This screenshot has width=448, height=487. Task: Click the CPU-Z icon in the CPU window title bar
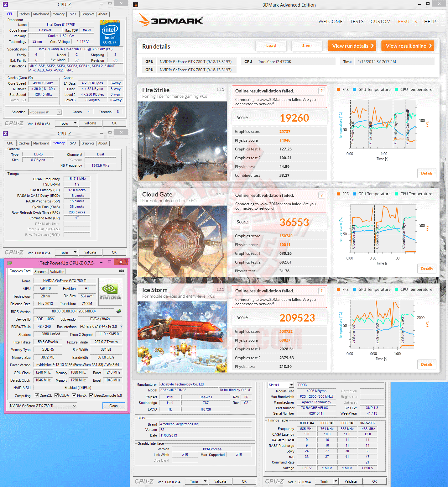5,4
